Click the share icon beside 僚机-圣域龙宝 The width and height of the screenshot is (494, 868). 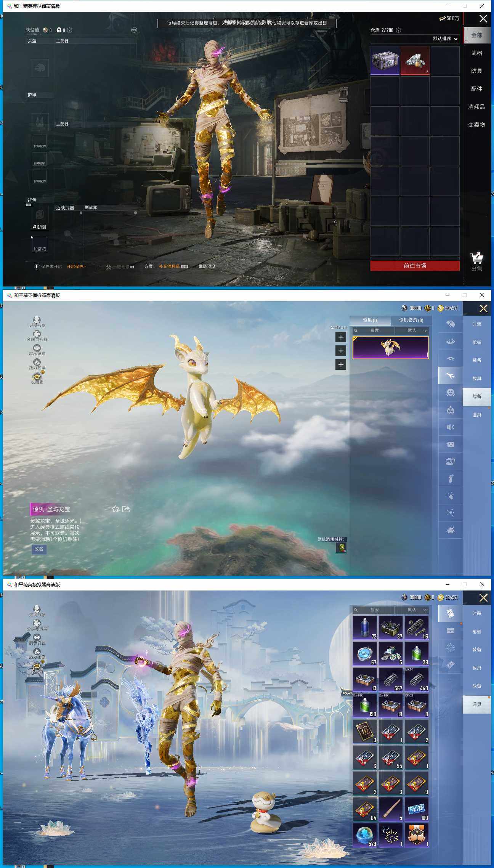click(126, 509)
